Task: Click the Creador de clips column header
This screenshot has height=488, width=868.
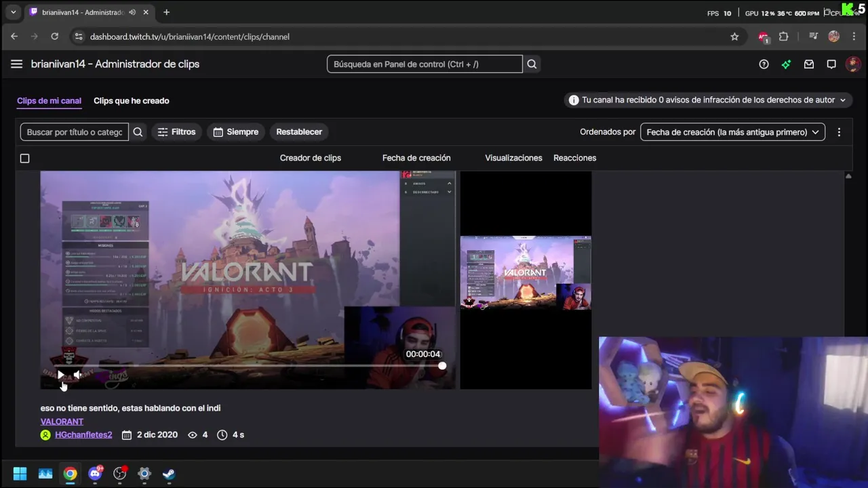Action: coord(311,158)
